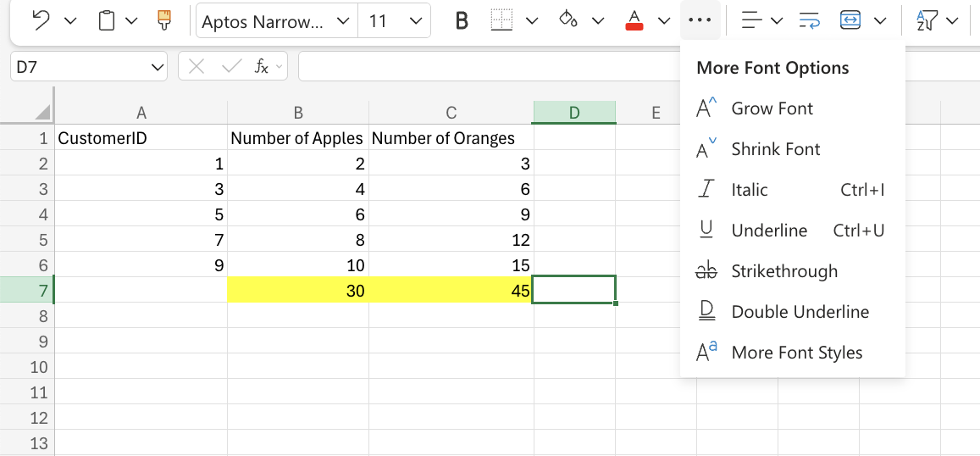
Task: Select row 1 header
Action: point(27,137)
